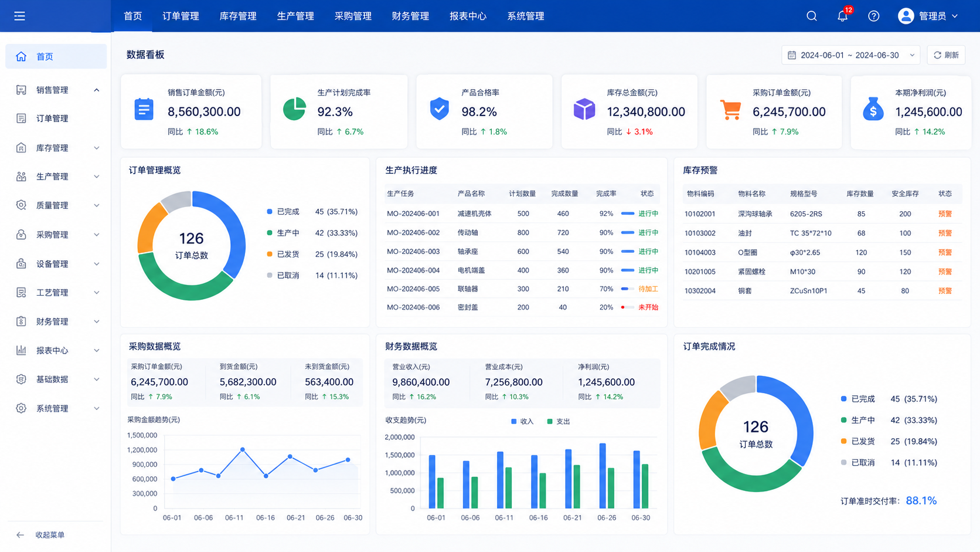The image size is (980, 552).
Task: Click the administrator avatar icon
Action: 906,16
